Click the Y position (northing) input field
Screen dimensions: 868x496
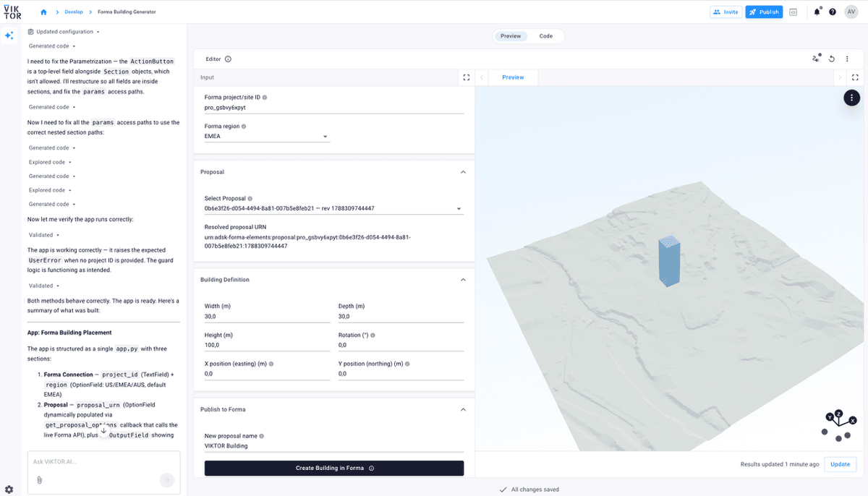[401, 374]
